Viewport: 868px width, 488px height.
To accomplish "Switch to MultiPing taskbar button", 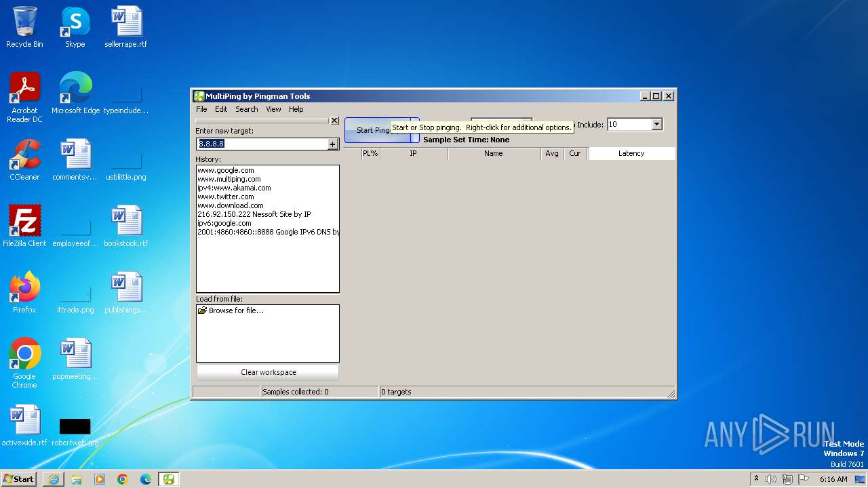I will 169,479.
